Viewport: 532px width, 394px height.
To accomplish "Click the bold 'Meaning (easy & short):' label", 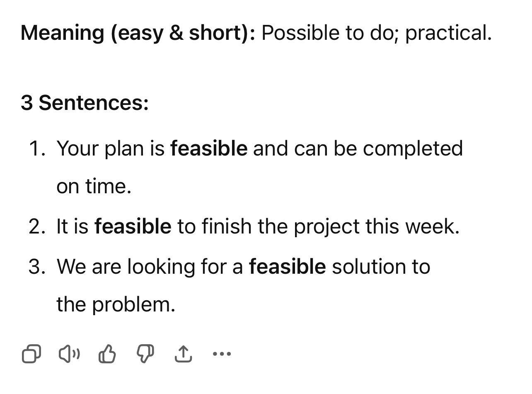I will click(138, 33).
